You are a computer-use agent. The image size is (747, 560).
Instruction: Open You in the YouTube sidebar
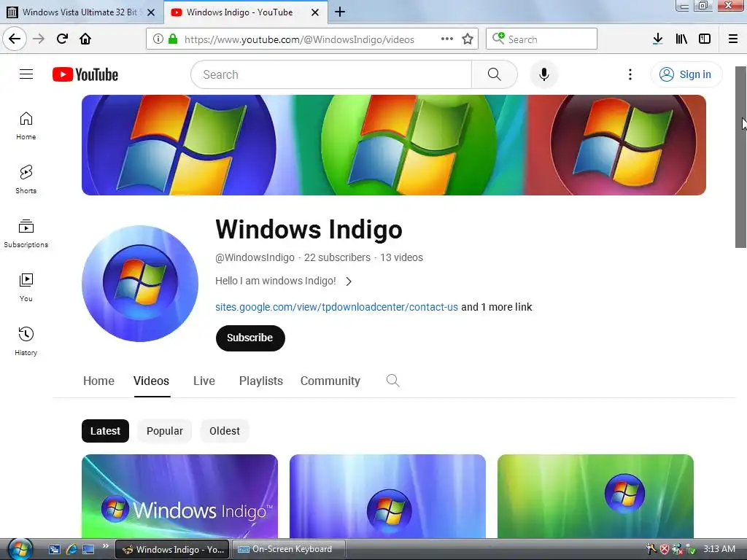click(26, 287)
